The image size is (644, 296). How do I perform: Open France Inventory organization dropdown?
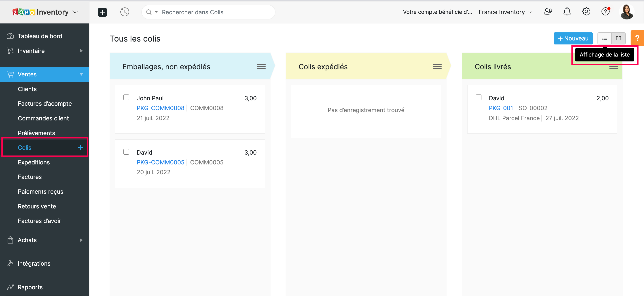[x=506, y=12]
